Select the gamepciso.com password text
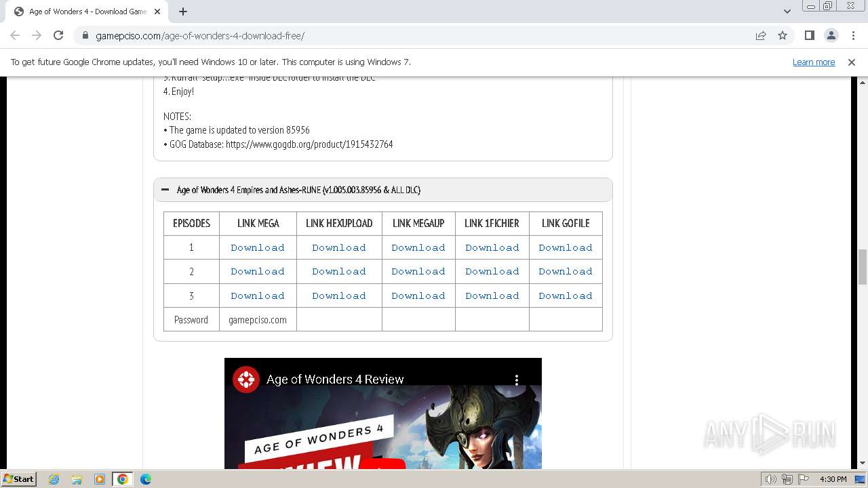 coord(258,319)
